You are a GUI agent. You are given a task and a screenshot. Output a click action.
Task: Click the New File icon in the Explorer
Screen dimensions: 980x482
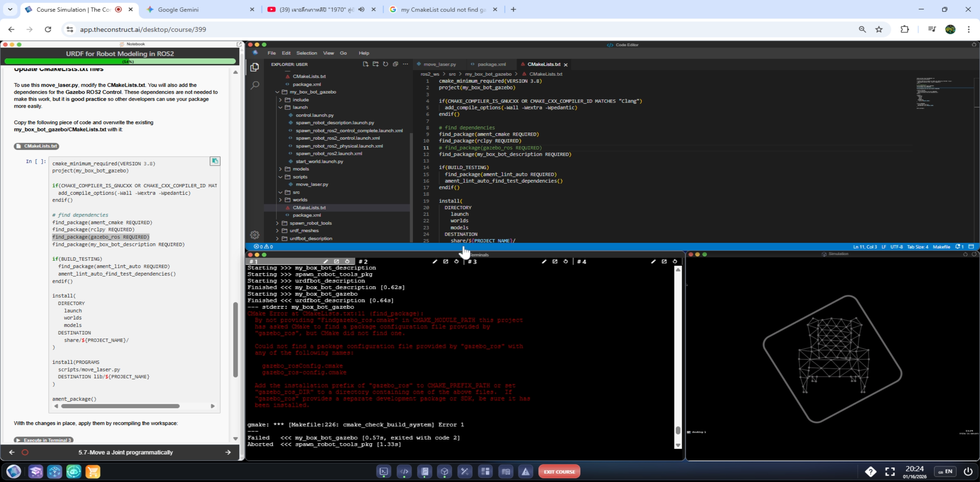[x=365, y=64]
